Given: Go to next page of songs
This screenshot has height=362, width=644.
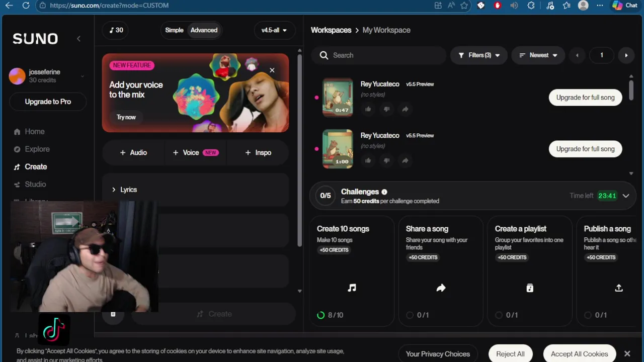Looking at the screenshot, I should (x=626, y=55).
